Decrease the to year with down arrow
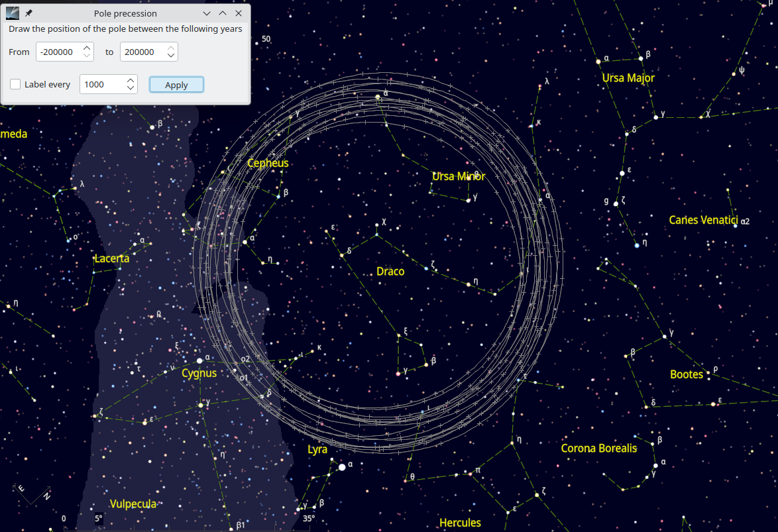778x532 pixels. (x=171, y=56)
